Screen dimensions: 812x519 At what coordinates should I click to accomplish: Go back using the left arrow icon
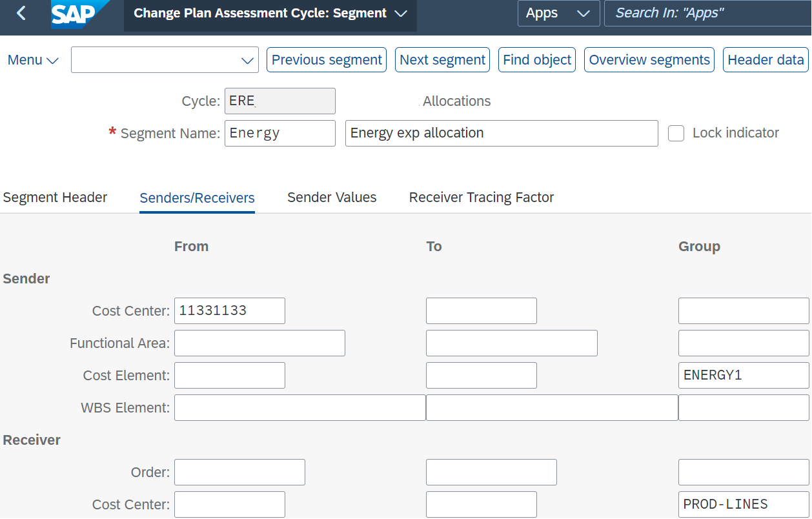point(21,13)
